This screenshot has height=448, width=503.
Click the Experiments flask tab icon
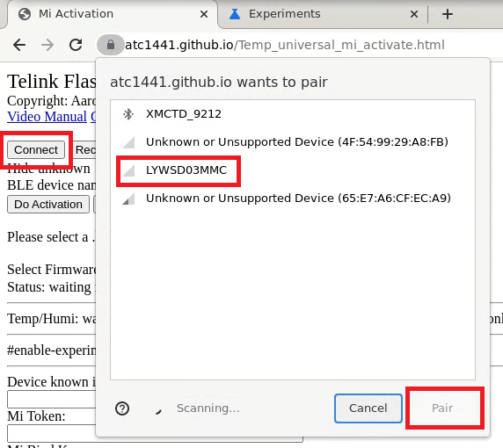[x=235, y=14]
